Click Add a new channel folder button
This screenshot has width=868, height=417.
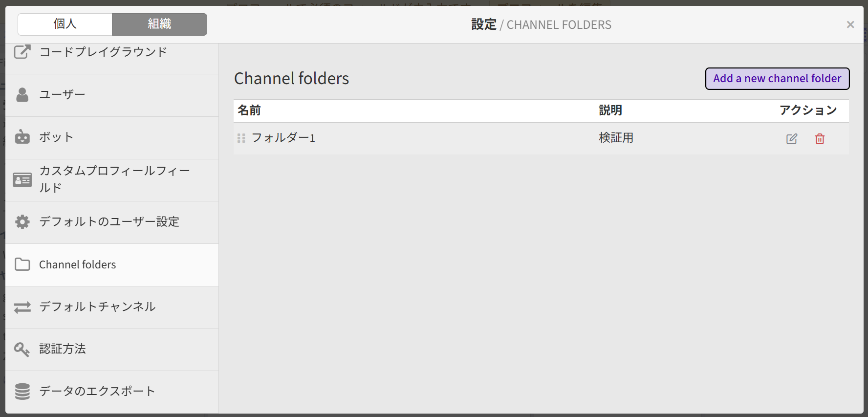pos(777,79)
